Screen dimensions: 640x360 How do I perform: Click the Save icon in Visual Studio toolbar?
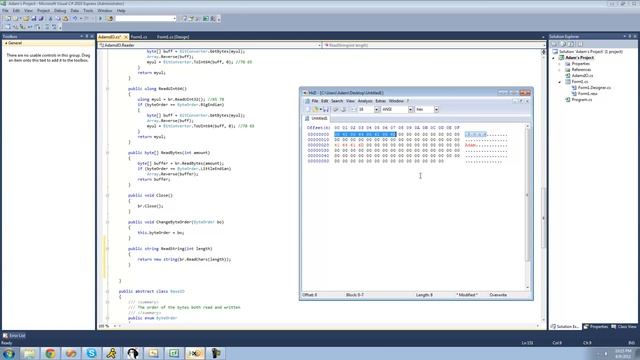point(33,18)
